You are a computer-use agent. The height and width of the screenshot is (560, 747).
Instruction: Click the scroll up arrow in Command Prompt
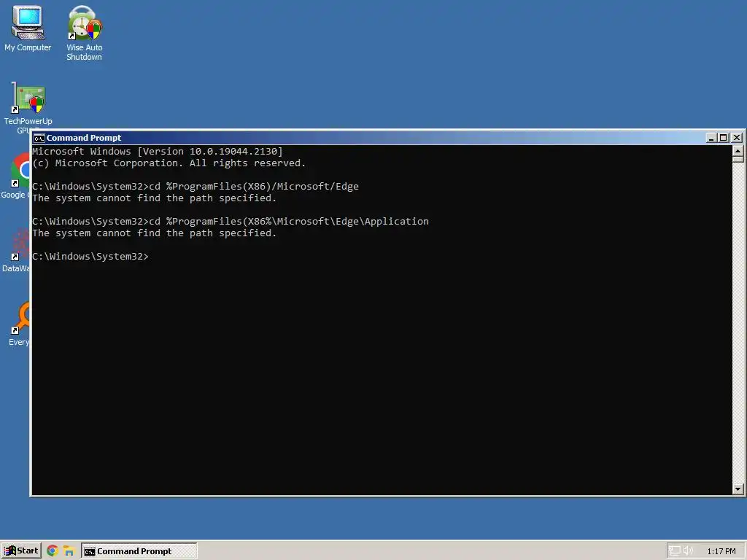click(x=738, y=151)
